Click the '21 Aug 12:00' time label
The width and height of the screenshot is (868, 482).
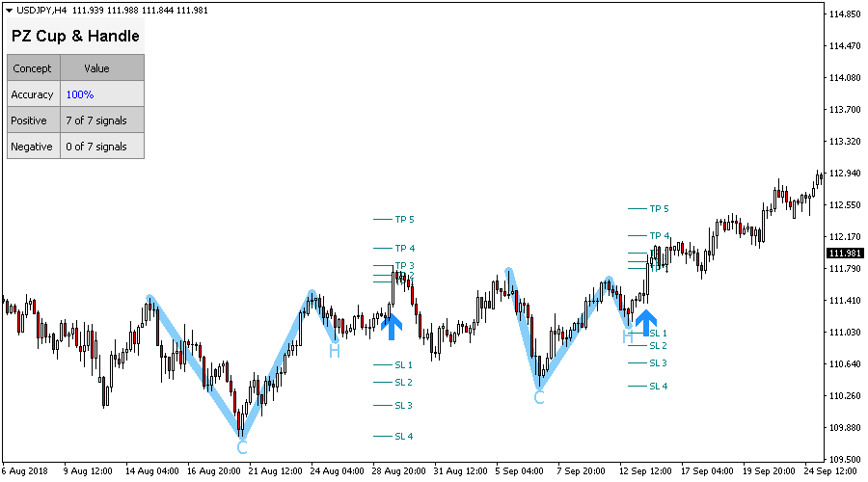click(275, 471)
